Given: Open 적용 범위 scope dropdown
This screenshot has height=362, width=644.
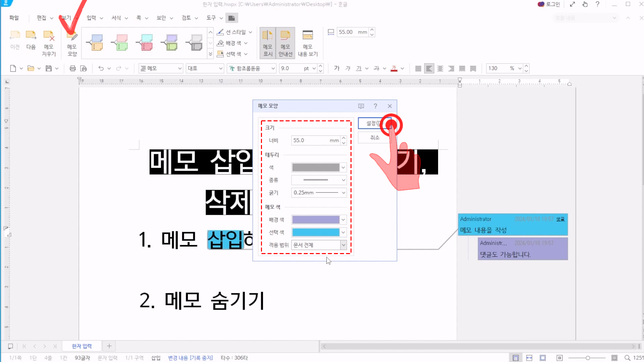Looking at the screenshot, I should (343, 245).
